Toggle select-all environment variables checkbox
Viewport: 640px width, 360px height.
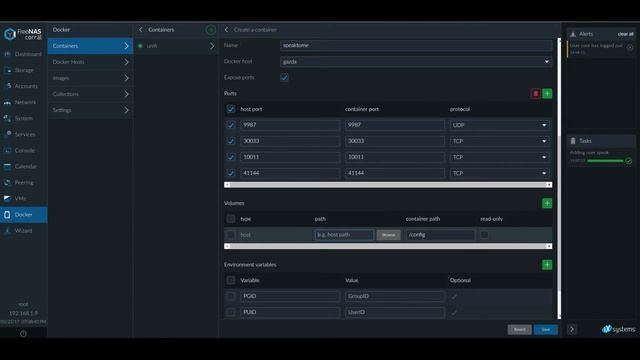coord(231,280)
